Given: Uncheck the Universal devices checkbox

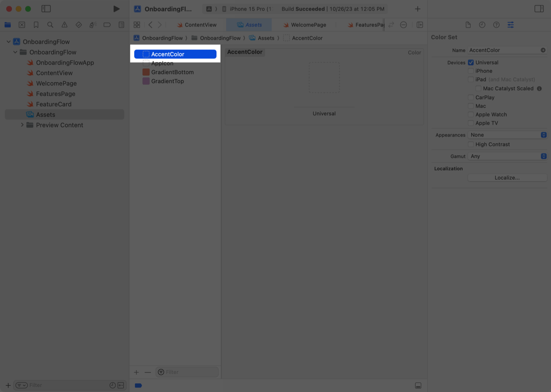Looking at the screenshot, I should click(471, 63).
